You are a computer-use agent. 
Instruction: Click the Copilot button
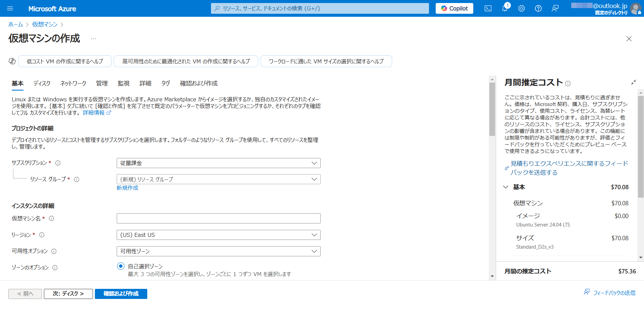tap(454, 8)
